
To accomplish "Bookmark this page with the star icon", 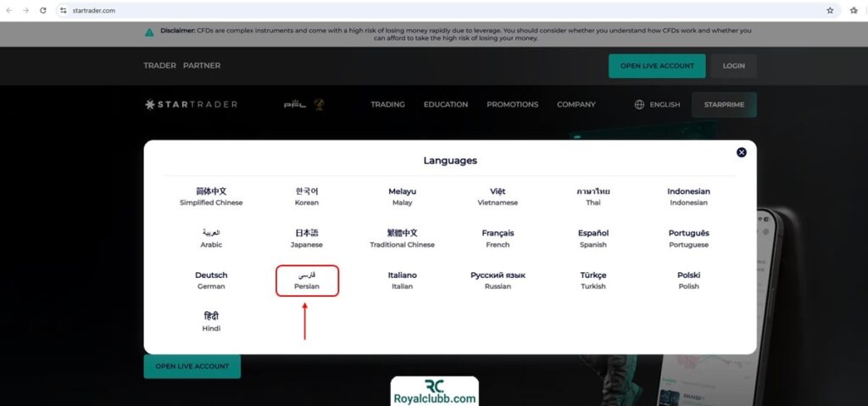I will coord(830,10).
